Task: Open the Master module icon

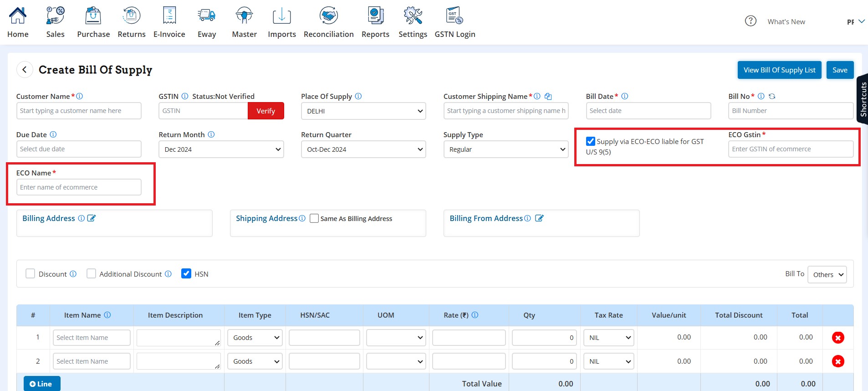Action: pyautogui.click(x=245, y=16)
